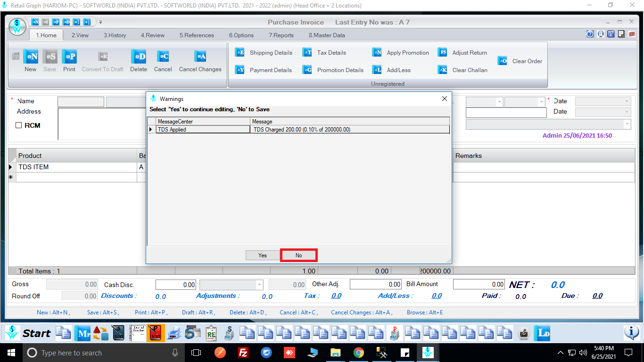This screenshot has height=362, width=644.
Task: Expand the Cash Disc. type dropdown
Action: click(259, 285)
